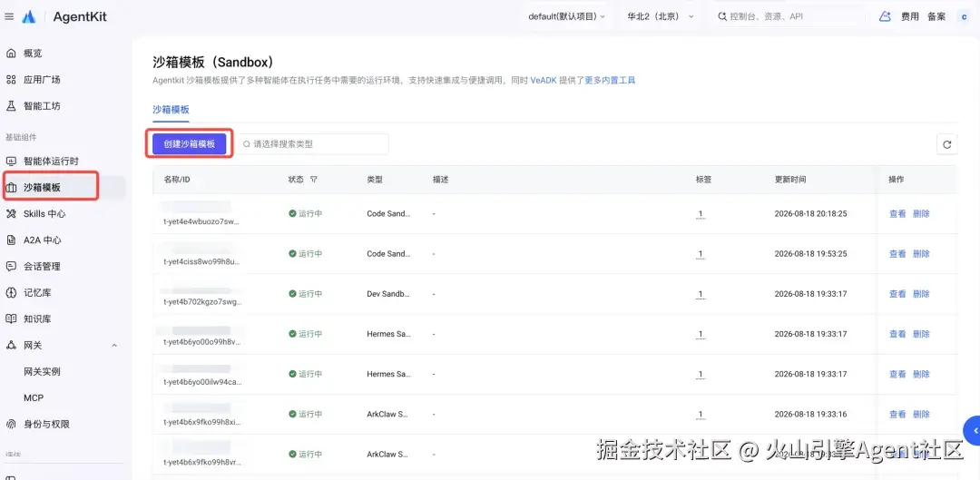View template t-yet4e4wbuozo7sw

(897, 214)
